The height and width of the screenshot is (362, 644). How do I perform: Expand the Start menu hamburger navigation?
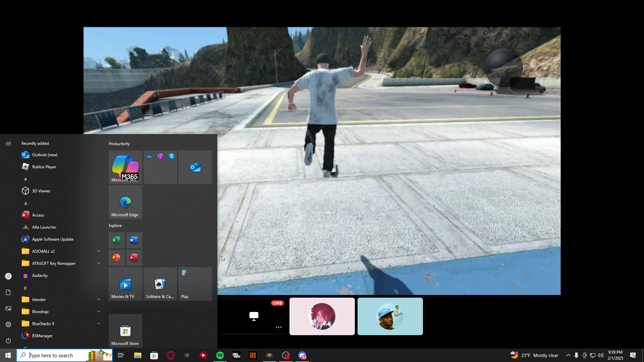pyautogui.click(x=8, y=143)
